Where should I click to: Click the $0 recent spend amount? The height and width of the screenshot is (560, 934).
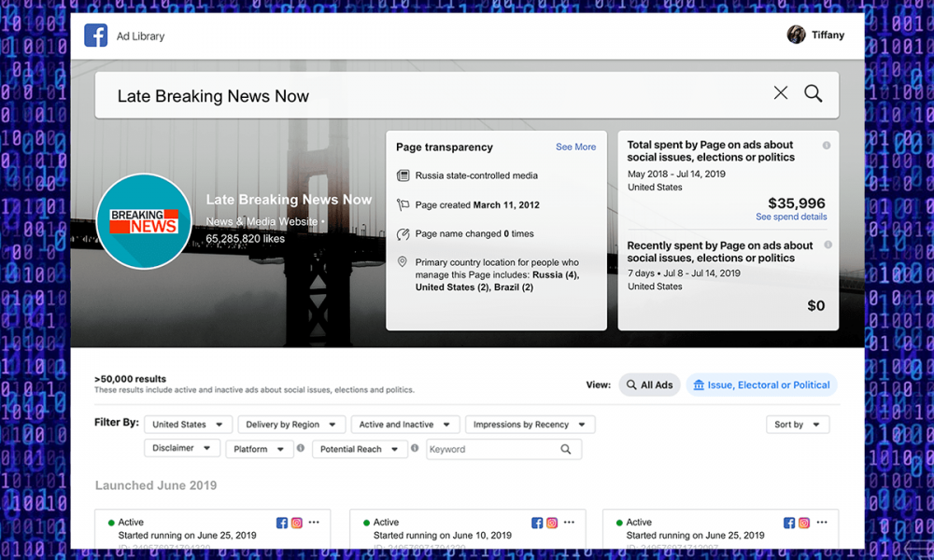[816, 306]
